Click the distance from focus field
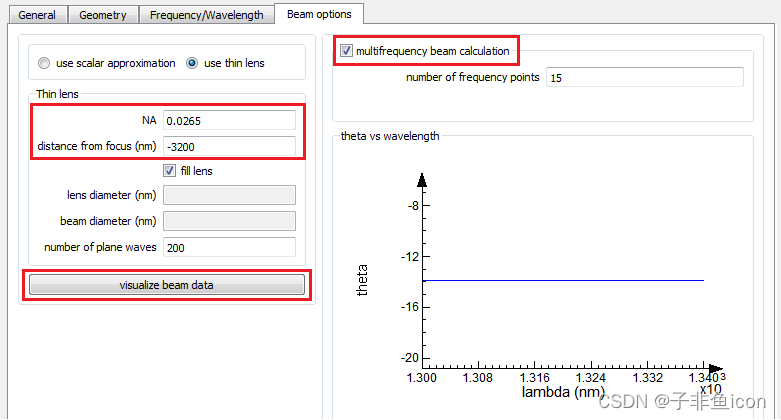 click(229, 146)
